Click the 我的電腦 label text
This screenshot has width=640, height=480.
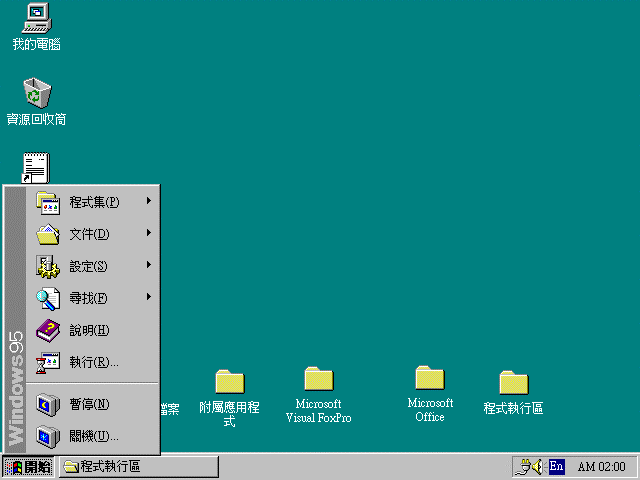[37, 44]
